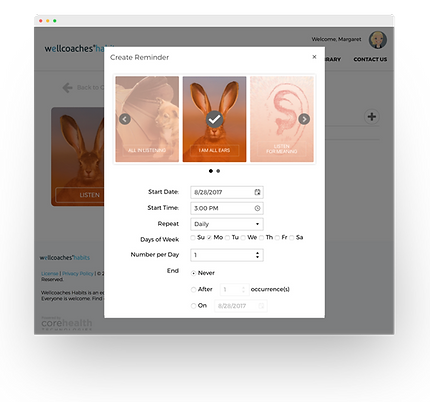Expand the Repeat Daily dropdown
The height and width of the screenshot is (402, 430).
(x=227, y=224)
